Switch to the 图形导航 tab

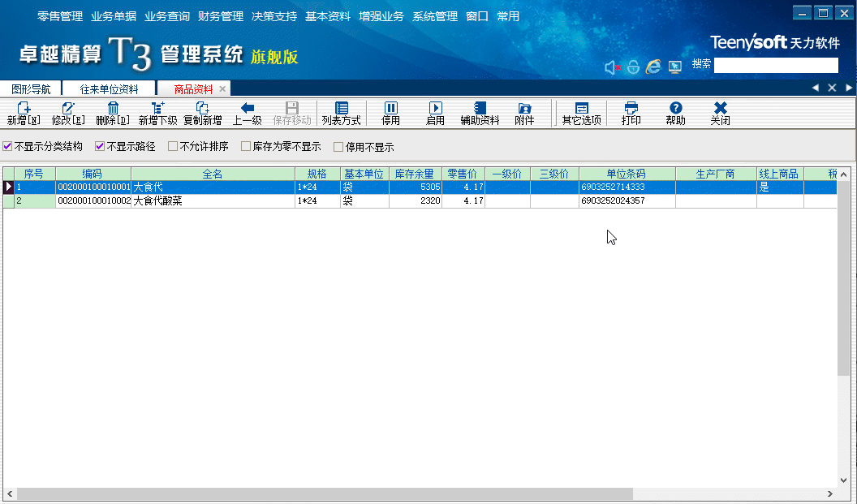click(x=32, y=88)
